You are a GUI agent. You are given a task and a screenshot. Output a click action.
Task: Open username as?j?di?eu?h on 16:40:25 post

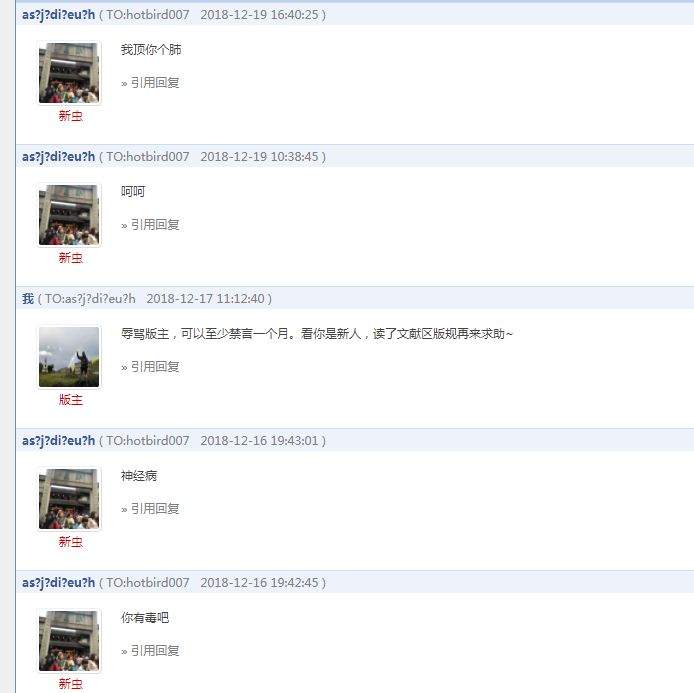tap(58, 15)
